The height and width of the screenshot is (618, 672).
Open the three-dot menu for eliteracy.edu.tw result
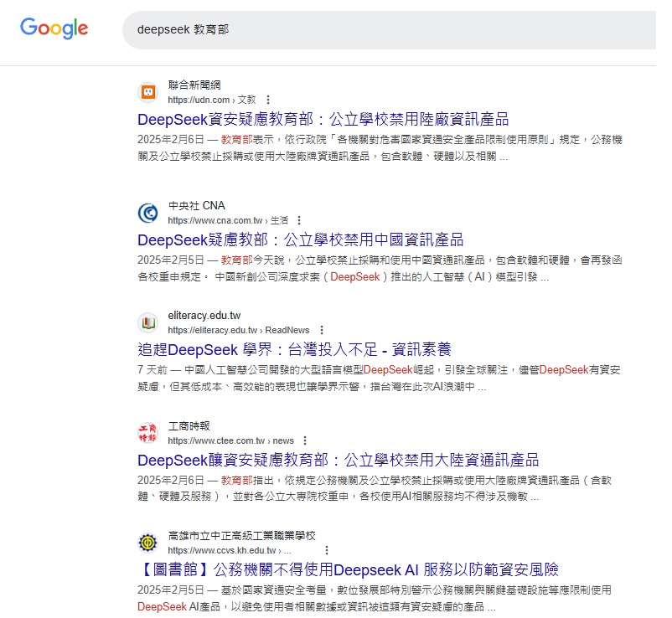[322, 330]
